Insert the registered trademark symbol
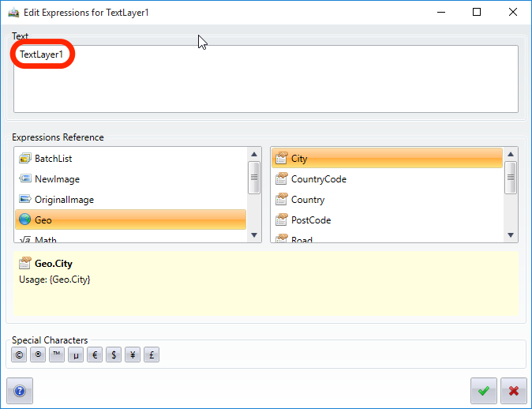Image resolution: width=532 pixels, height=409 pixels. (38, 355)
